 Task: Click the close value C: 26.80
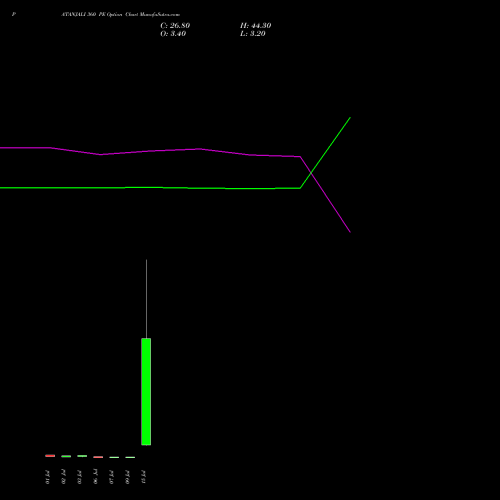175,26
